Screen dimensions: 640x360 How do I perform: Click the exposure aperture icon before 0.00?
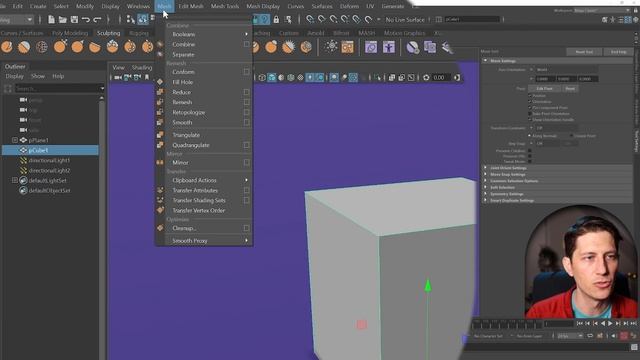pyautogui.click(x=426, y=77)
